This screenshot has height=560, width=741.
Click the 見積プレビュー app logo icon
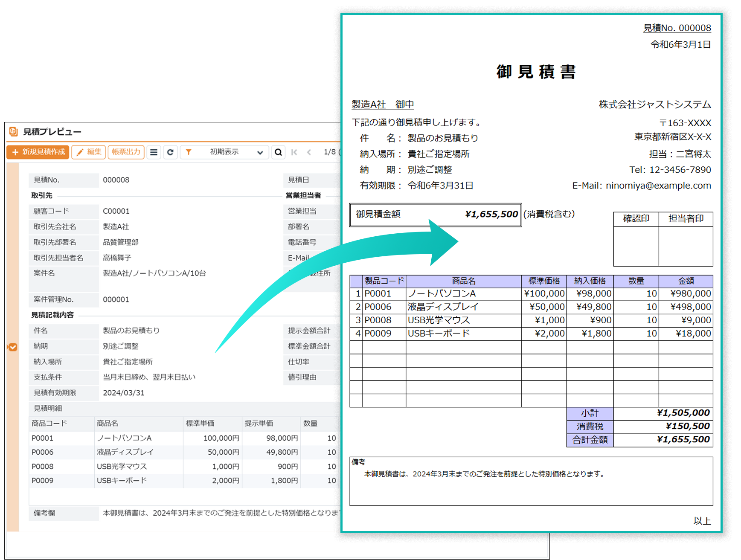coord(13,131)
